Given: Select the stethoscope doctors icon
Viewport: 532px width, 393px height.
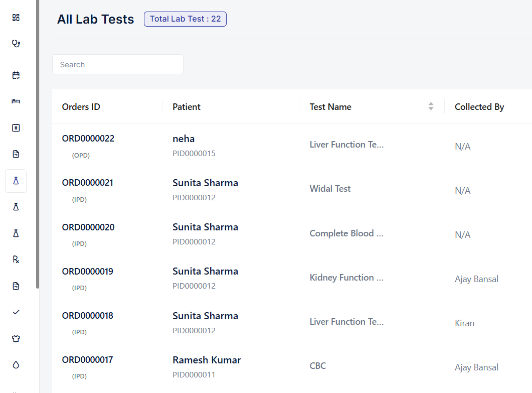Looking at the screenshot, I should tap(16, 43).
